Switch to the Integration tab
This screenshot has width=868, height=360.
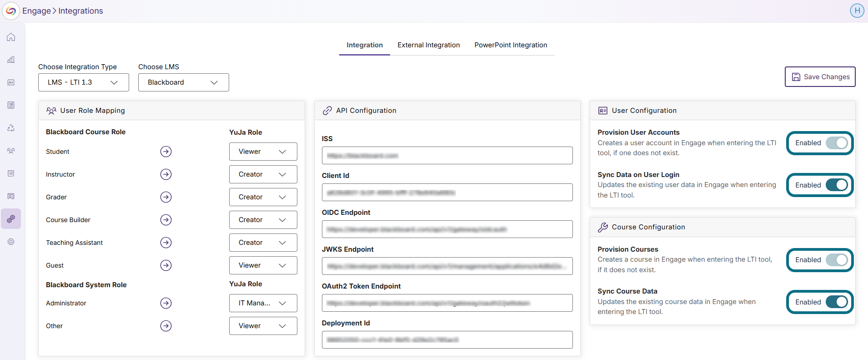click(x=365, y=45)
